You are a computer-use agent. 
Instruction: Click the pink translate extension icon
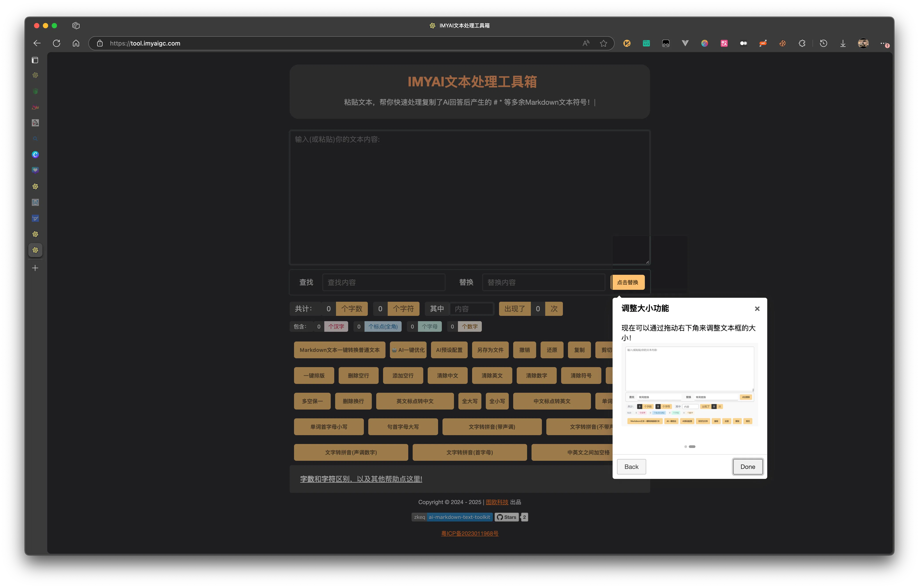click(x=724, y=43)
